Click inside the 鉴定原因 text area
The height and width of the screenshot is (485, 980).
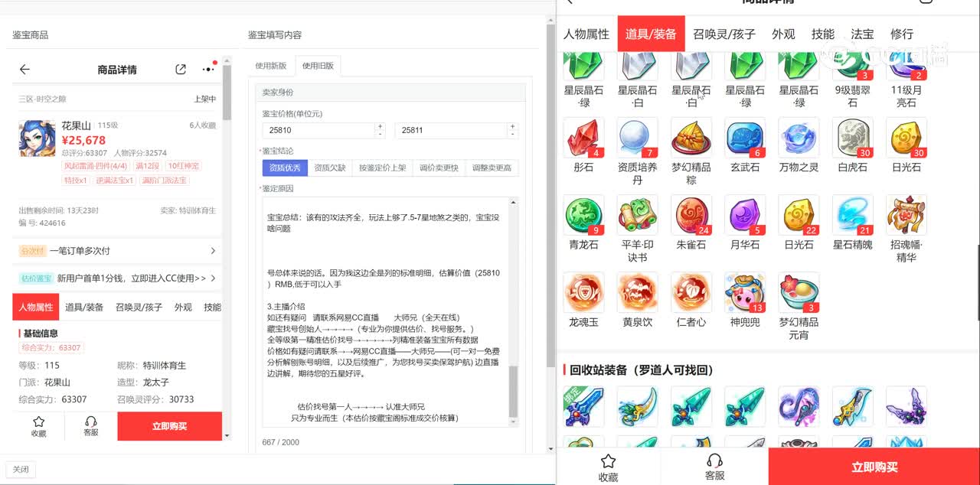[x=386, y=311]
